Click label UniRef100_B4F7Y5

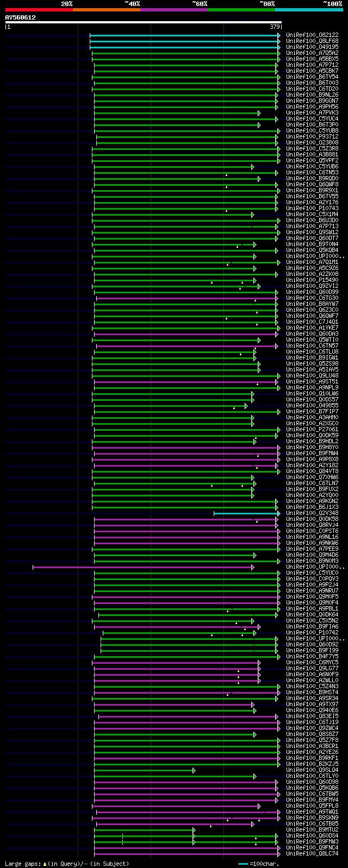312,656
